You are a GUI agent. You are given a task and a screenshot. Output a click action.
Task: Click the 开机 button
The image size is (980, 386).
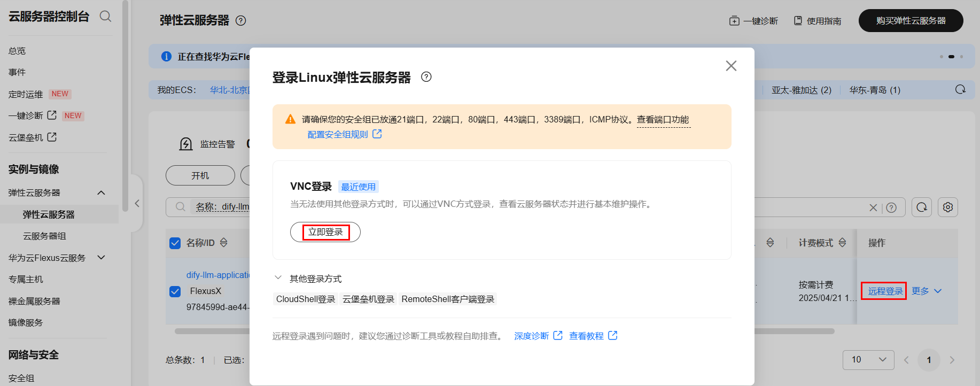click(x=200, y=175)
